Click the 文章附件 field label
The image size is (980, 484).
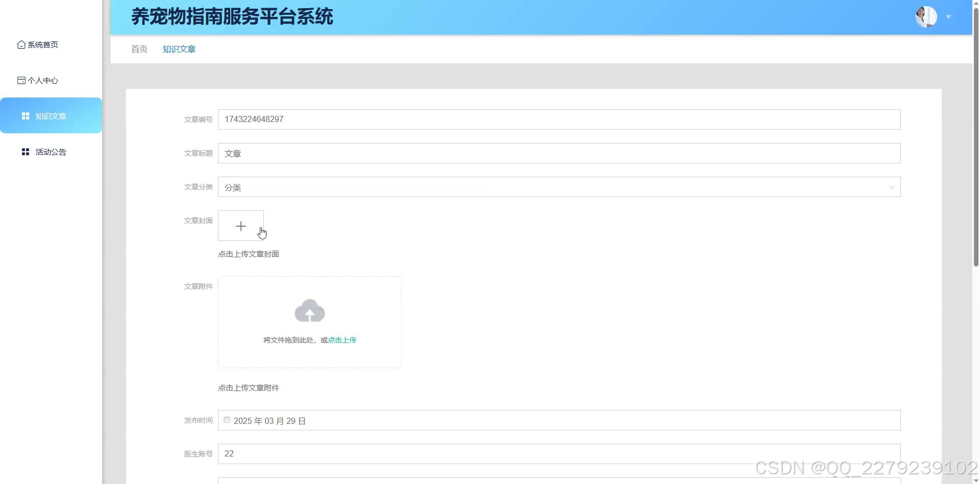point(198,286)
